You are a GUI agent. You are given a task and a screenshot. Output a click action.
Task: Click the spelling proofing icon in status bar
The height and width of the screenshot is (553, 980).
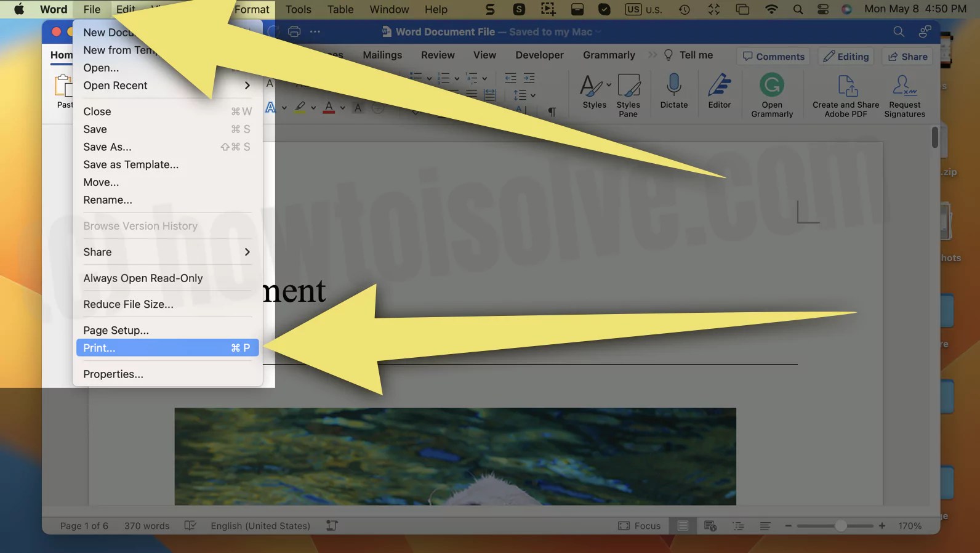[x=190, y=525]
